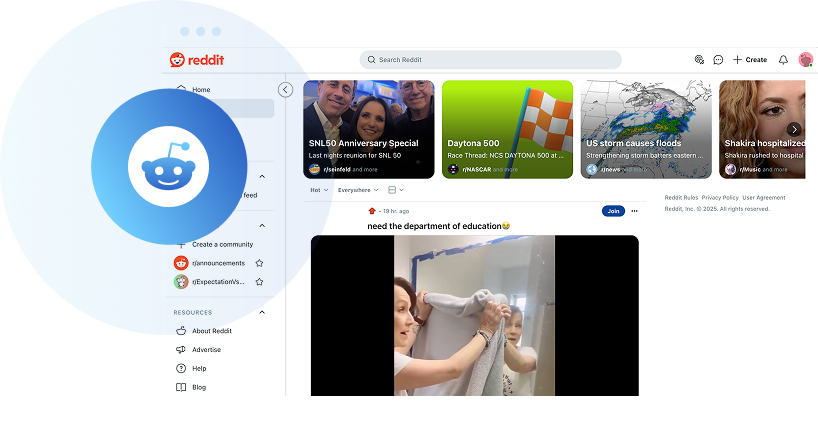This screenshot has height=422, width=818.
Task: Click the Create button
Action: [x=750, y=59]
